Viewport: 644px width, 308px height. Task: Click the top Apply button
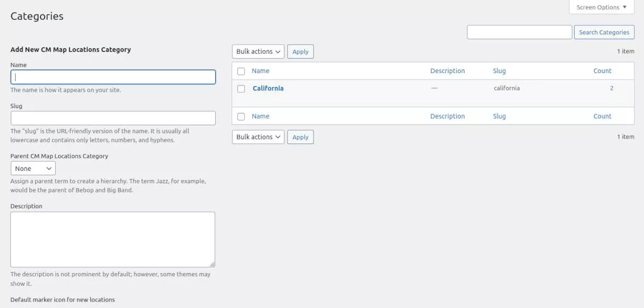pyautogui.click(x=301, y=52)
